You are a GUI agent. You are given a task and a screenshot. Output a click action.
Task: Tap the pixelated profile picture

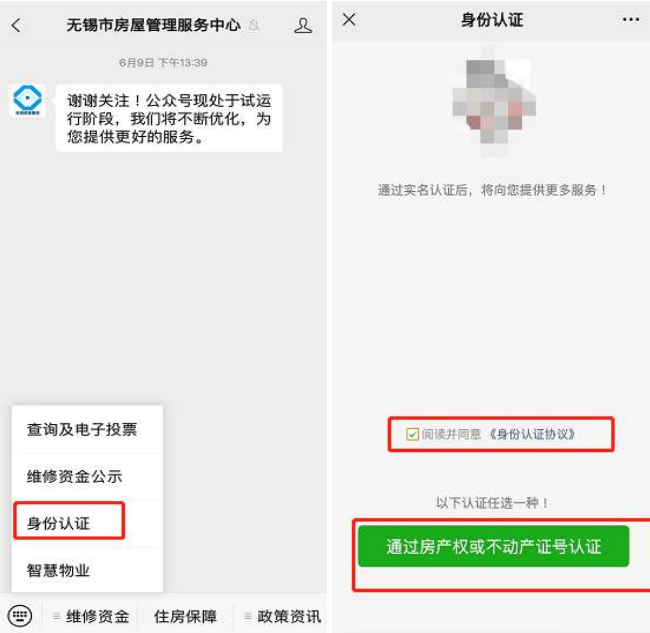tap(494, 102)
